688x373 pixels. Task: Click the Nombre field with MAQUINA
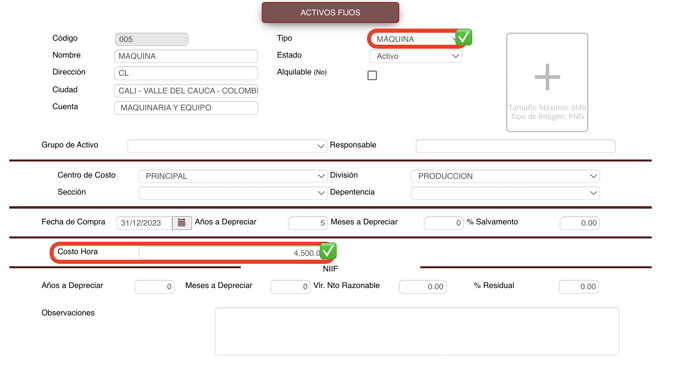pos(186,56)
